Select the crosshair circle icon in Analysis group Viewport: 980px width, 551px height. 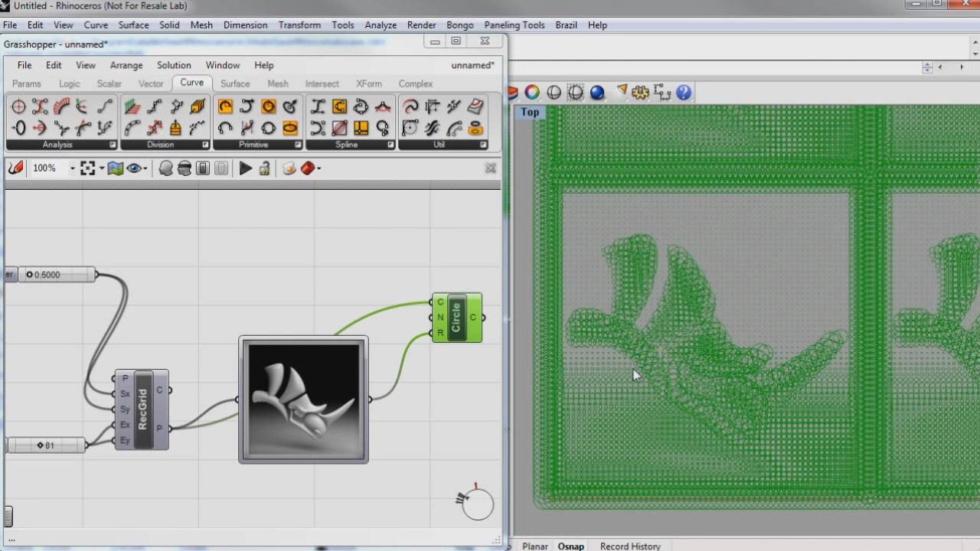[x=18, y=107]
